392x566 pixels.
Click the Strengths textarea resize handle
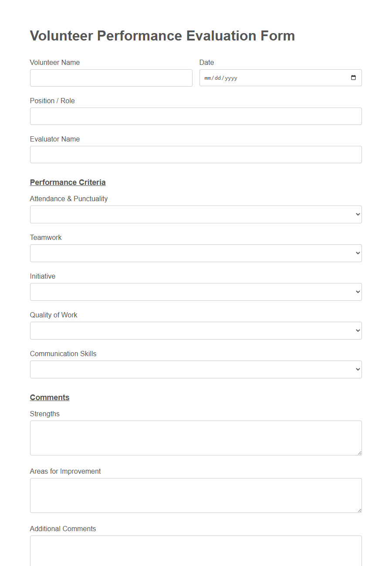coord(360,454)
